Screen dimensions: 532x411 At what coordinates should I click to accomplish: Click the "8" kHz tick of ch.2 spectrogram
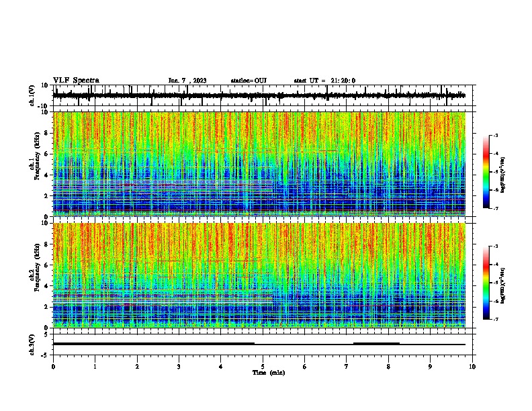click(46, 244)
